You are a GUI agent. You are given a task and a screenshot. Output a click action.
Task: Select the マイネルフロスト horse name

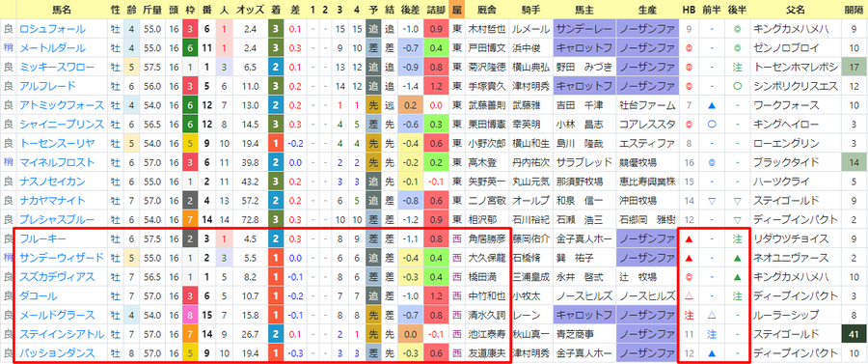[57, 162]
